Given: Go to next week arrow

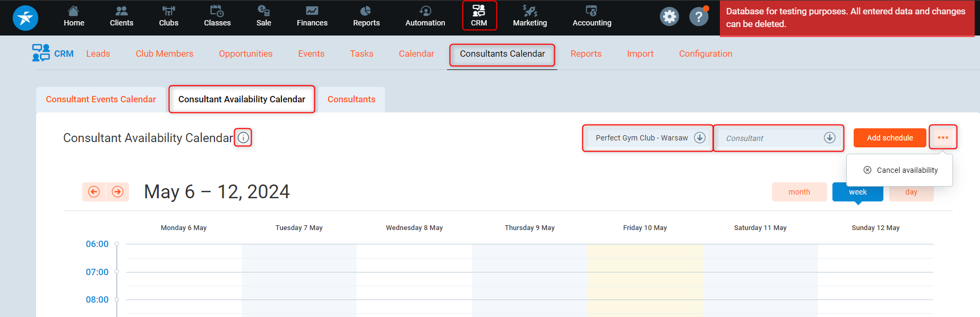Looking at the screenshot, I should (x=118, y=192).
